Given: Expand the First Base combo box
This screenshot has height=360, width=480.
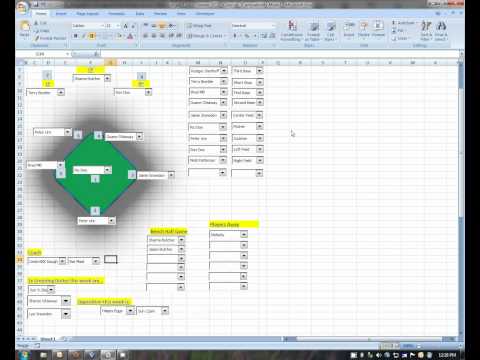Looking at the screenshot, I should (260, 92).
